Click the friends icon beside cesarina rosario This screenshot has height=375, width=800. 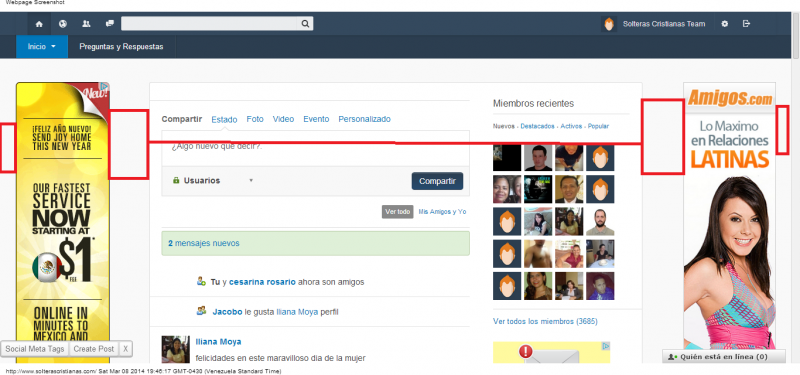coord(202,281)
